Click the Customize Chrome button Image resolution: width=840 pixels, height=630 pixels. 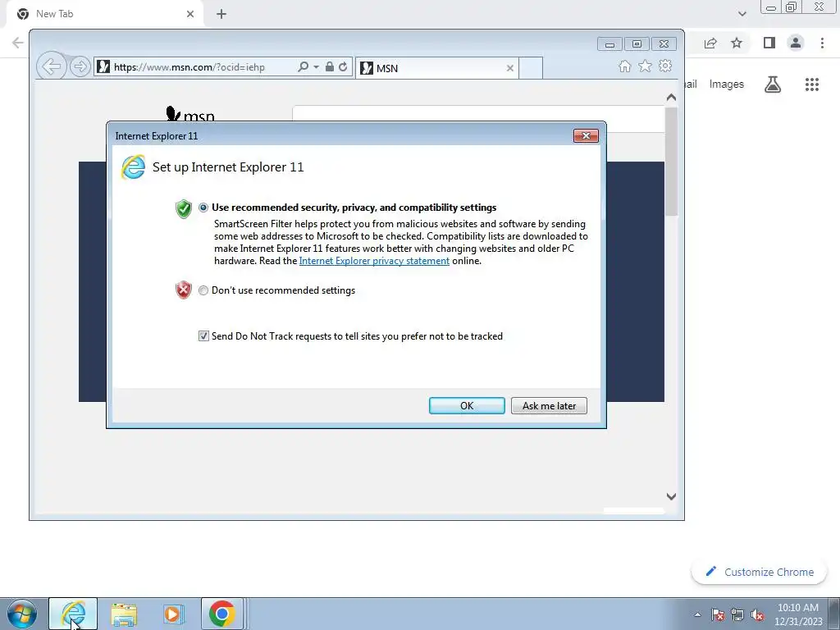[x=760, y=572]
